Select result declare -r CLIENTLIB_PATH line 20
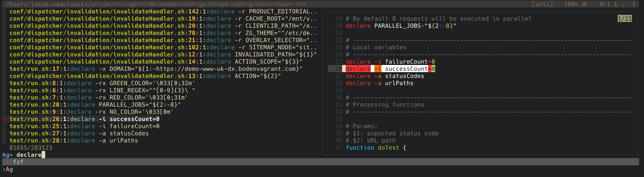This screenshot has width=644, height=177. (x=163, y=26)
